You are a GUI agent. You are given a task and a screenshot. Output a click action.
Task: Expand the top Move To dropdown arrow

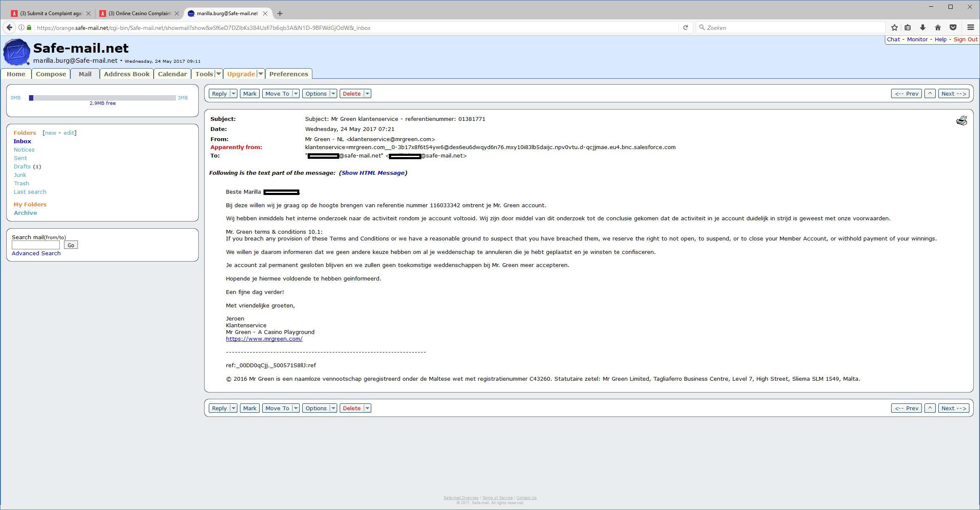(296, 93)
